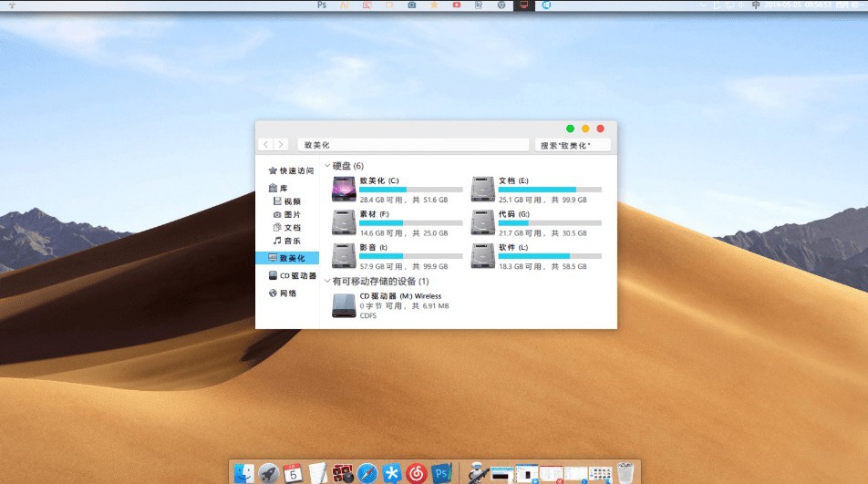Open the 致美化 (C:) drive

coord(345,190)
